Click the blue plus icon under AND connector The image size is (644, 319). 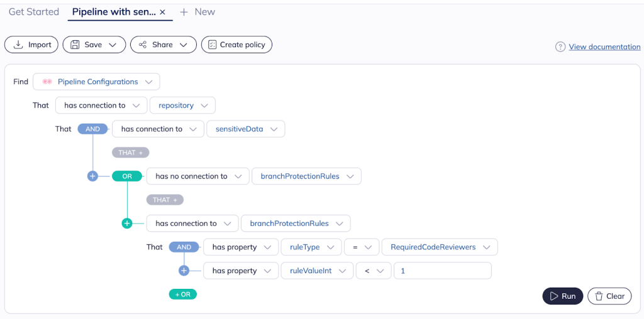pos(92,176)
